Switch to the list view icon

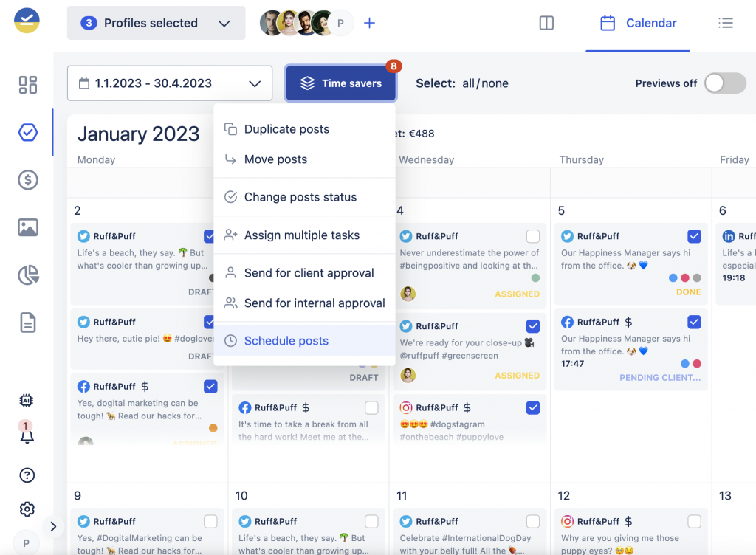(726, 23)
